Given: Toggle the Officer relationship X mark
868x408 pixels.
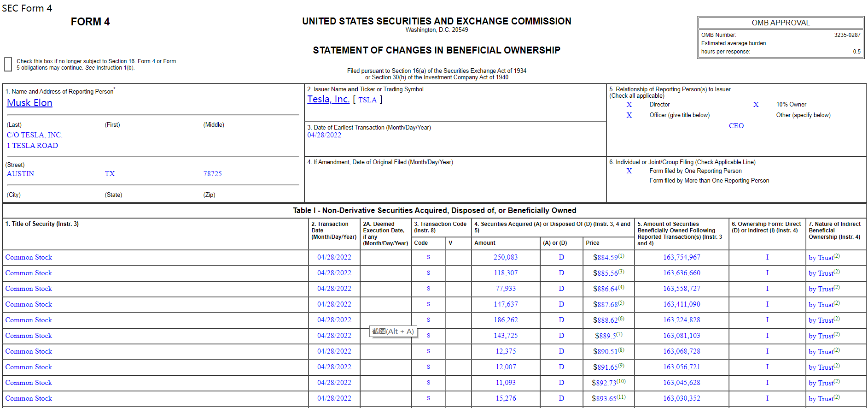Looking at the screenshot, I should [629, 115].
